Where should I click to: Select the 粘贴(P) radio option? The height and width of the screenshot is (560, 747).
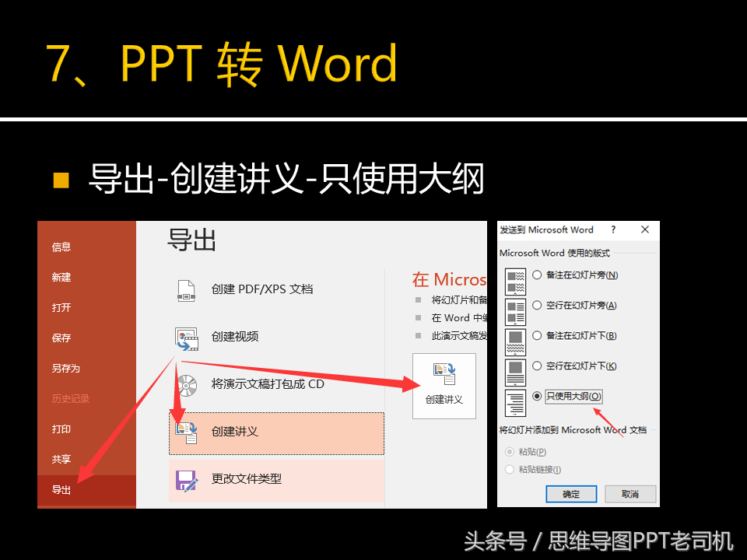pos(510,451)
